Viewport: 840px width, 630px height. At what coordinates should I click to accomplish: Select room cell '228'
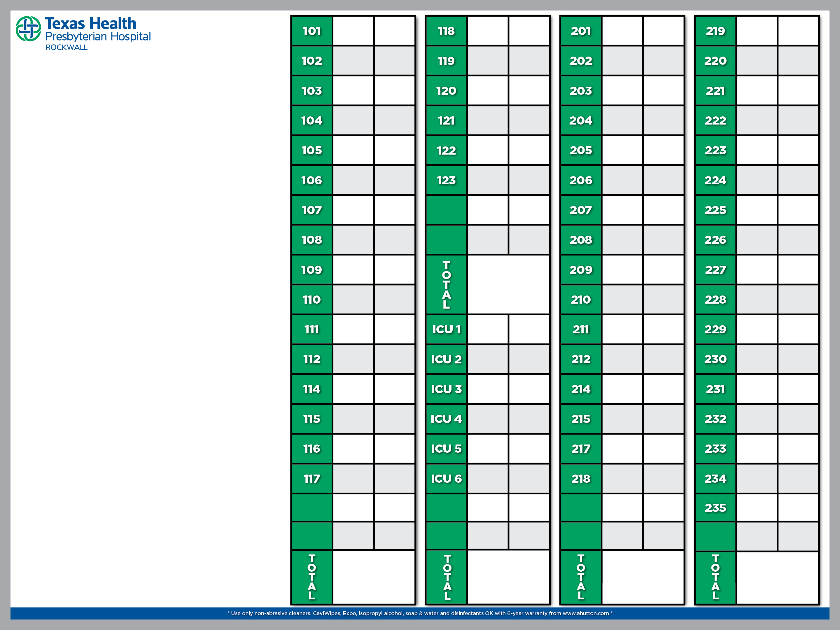715,300
